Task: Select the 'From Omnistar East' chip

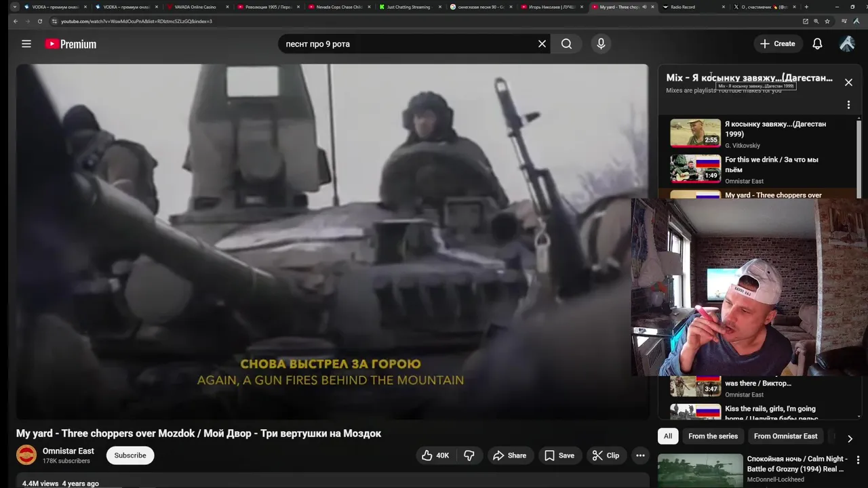Action: [786, 436]
